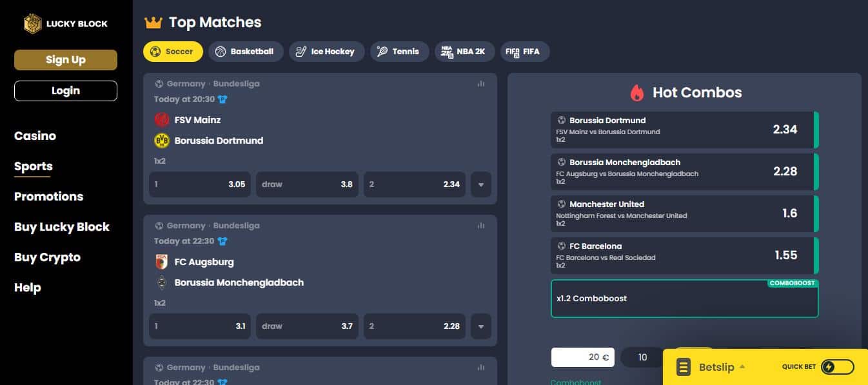
Task: Select the Manchester United hot combo at 1.6
Action: click(x=685, y=213)
